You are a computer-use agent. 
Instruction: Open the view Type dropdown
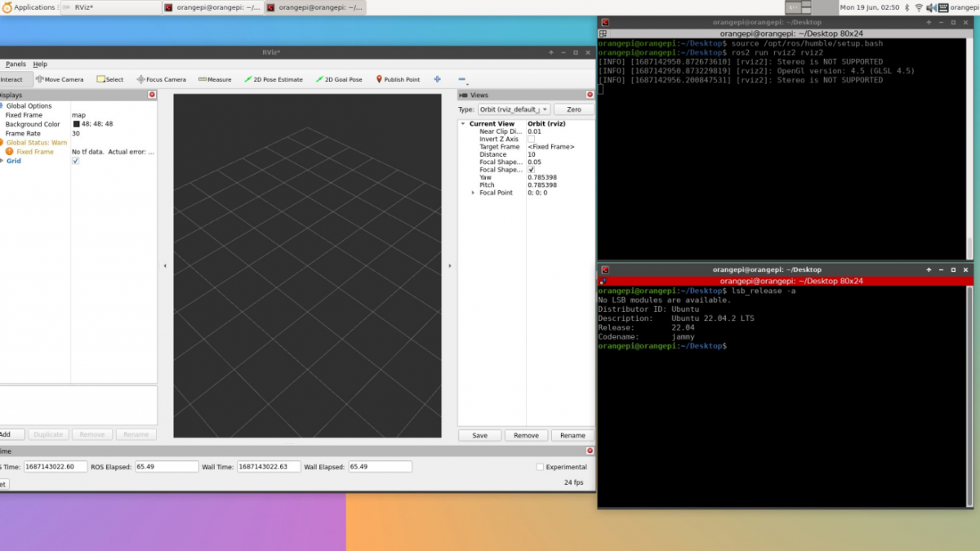coord(514,109)
